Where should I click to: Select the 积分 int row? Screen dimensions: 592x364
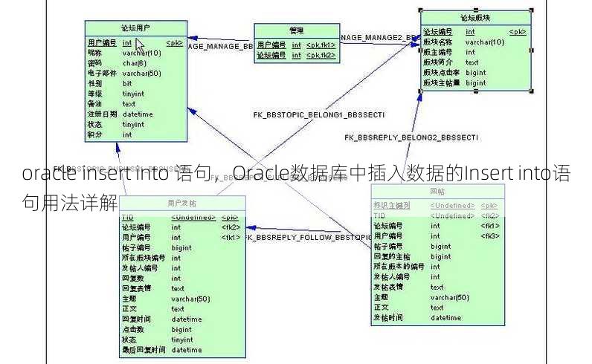(110, 134)
